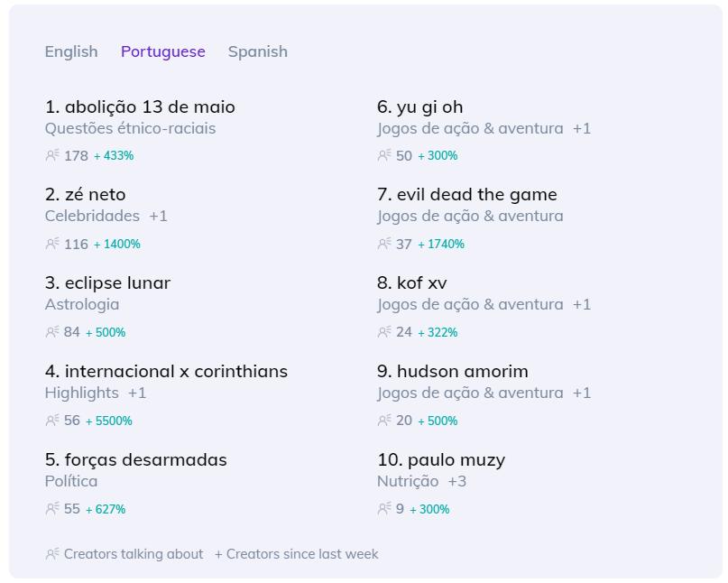Screen dimensions: 728x583
Task: Open the abolição 13 de maio topic
Action: point(140,106)
